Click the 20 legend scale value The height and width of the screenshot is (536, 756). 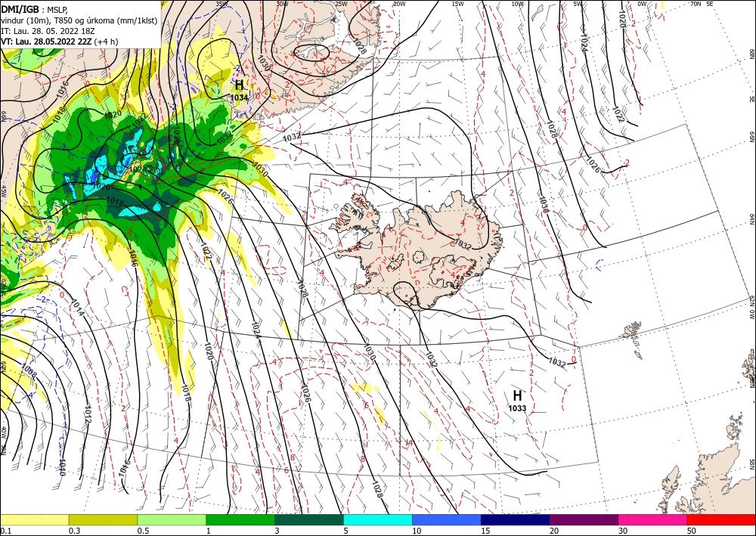554,531
